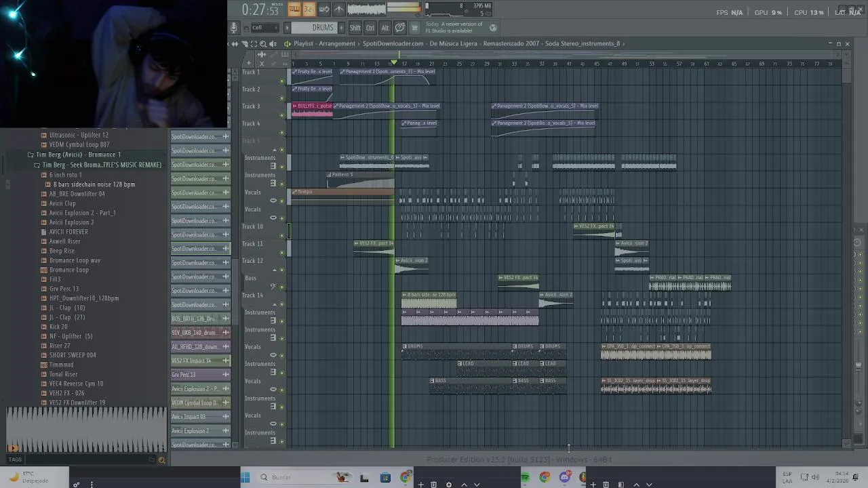Collapse track group arrow above first Instruments track
Screen dimensions: 868x488
click(x=275, y=150)
